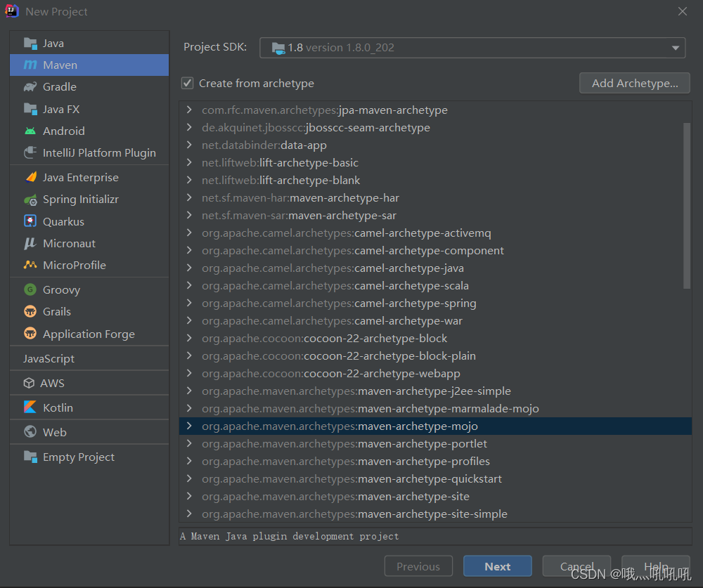The height and width of the screenshot is (588, 703).
Task: Choose Java Enterprise label in list
Action: point(81,178)
